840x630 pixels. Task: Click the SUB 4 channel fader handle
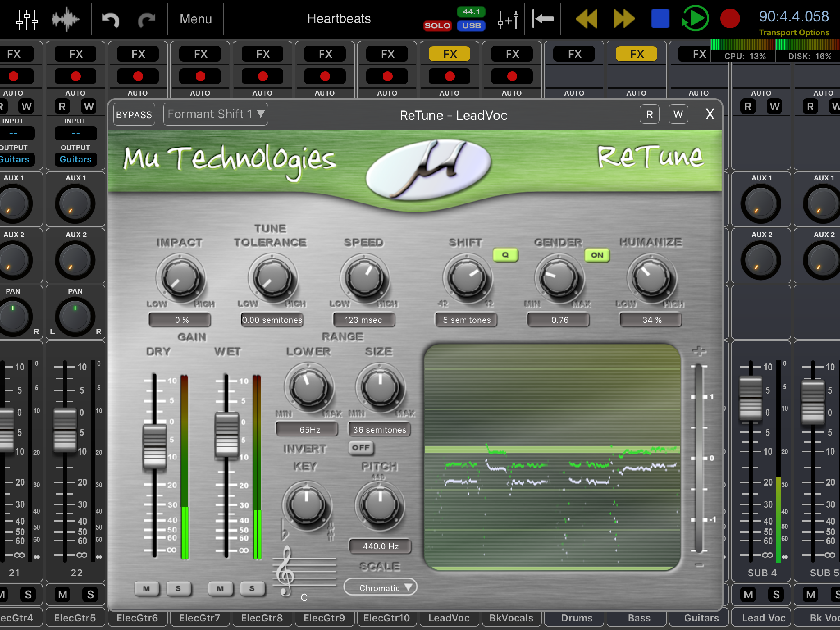coord(751,398)
